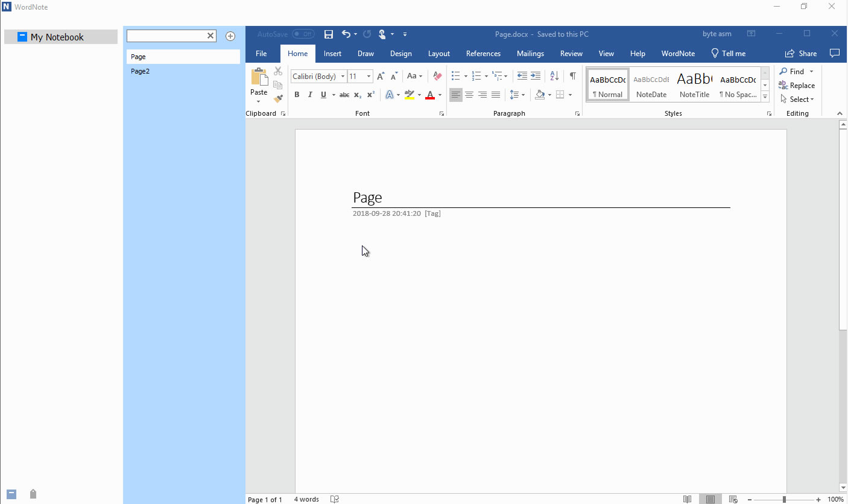Open the WordNote ribbon tab

pyautogui.click(x=678, y=54)
